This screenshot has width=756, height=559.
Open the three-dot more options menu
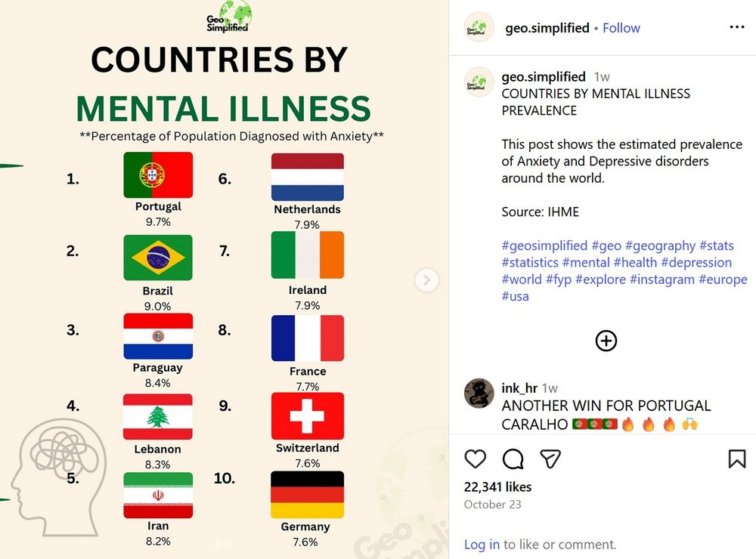pos(736,27)
